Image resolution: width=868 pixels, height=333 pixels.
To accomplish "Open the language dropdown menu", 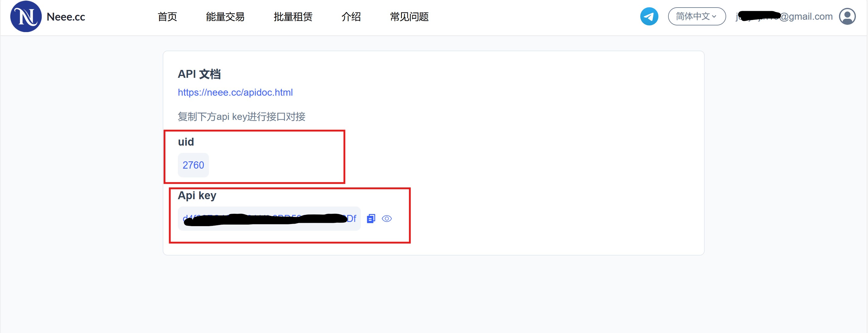I will click(x=697, y=17).
